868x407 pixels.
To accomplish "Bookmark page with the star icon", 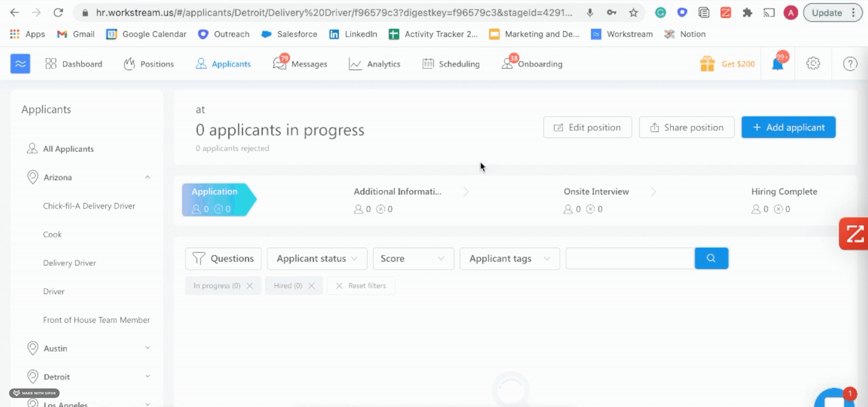I will [633, 13].
